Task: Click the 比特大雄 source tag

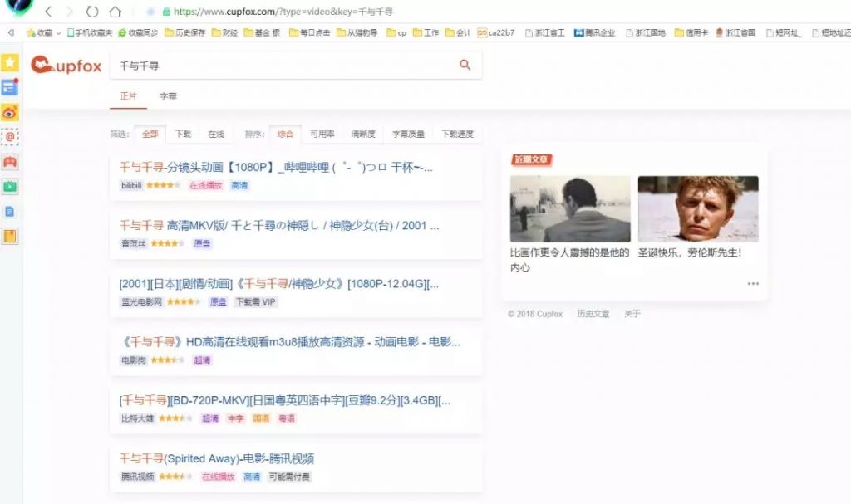Action: [x=137, y=418]
